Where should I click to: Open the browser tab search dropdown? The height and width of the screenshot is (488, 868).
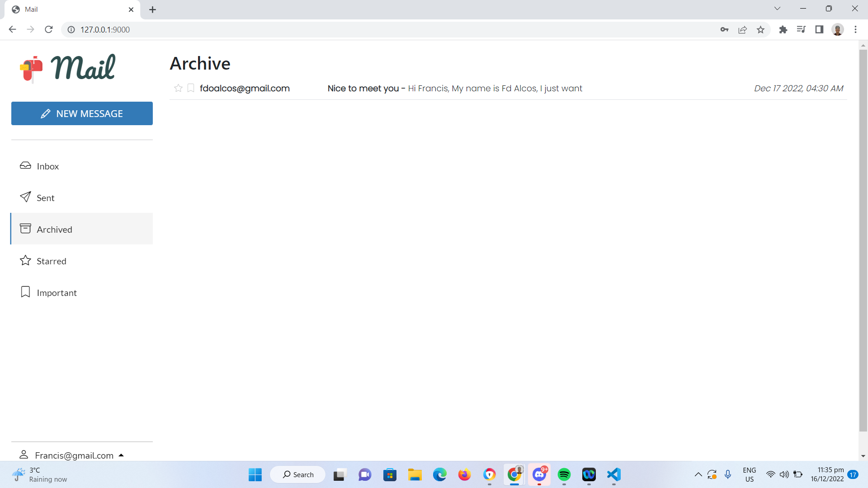(x=777, y=9)
